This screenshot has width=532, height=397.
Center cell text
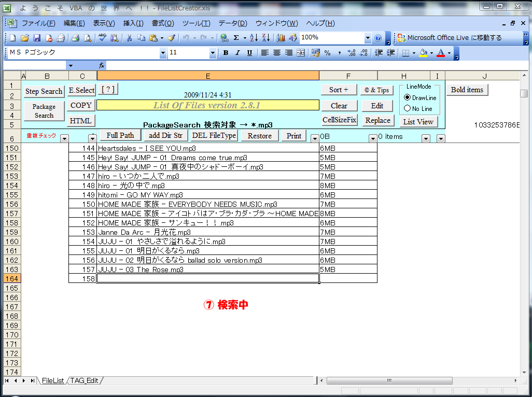click(276, 53)
